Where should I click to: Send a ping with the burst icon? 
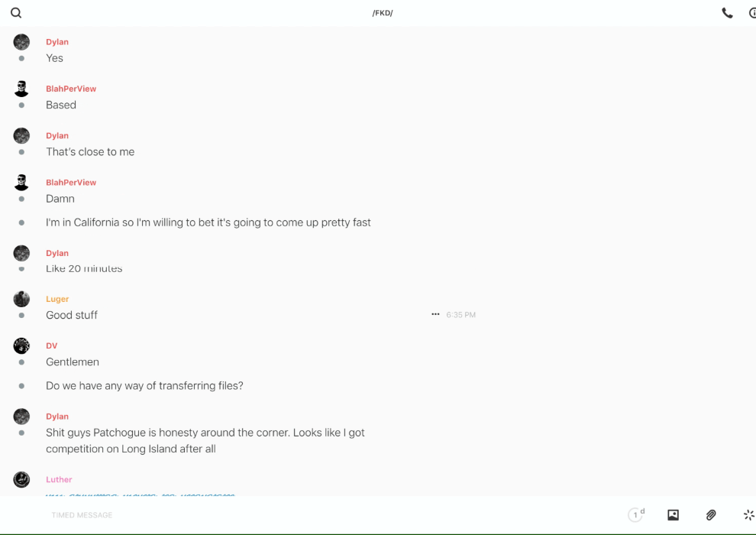point(748,515)
